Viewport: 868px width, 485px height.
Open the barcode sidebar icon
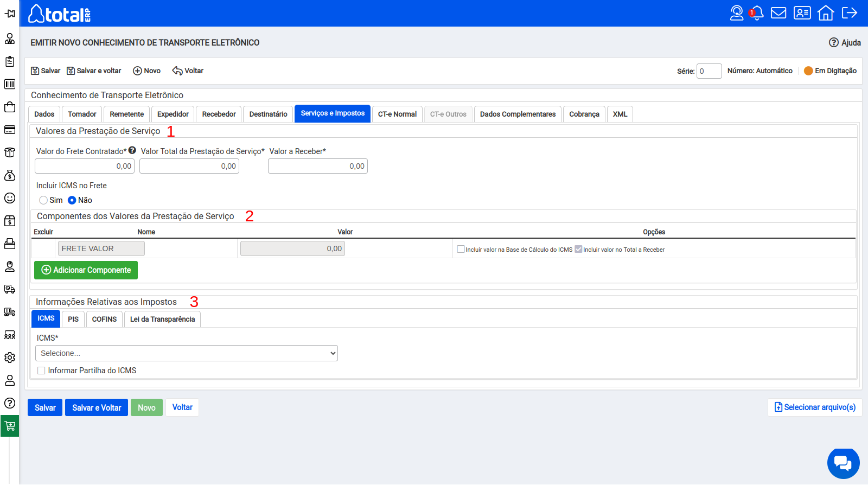(10, 84)
